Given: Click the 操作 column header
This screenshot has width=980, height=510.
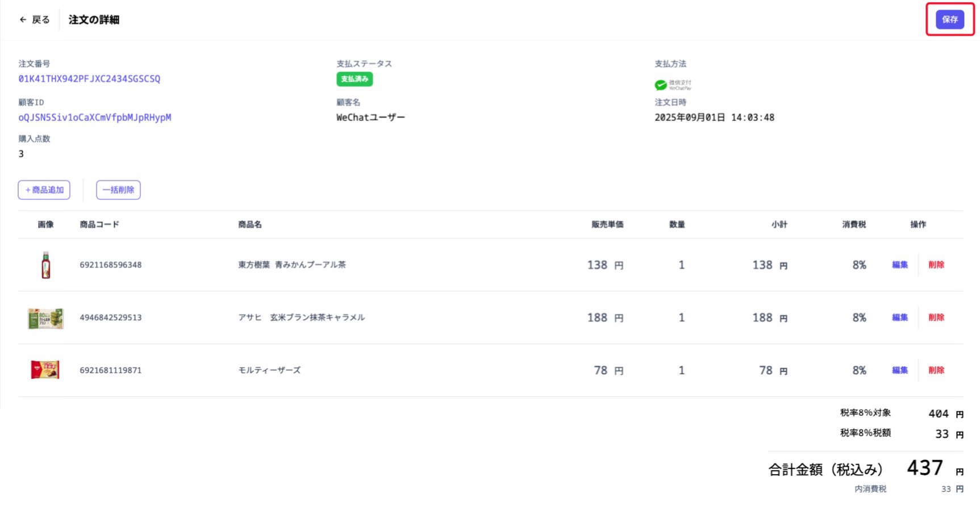Looking at the screenshot, I should pos(918,224).
